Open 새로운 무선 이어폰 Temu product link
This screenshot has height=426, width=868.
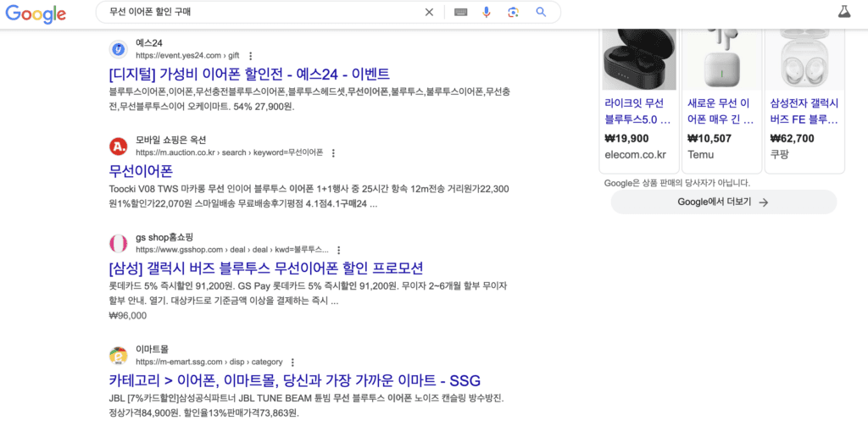pyautogui.click(x=721, y=111)
